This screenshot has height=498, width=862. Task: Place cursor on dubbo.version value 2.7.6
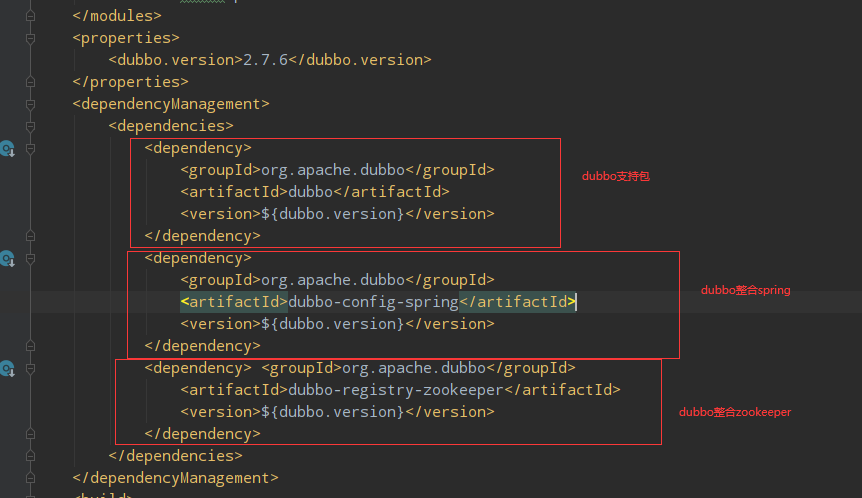tap(265, 60)
